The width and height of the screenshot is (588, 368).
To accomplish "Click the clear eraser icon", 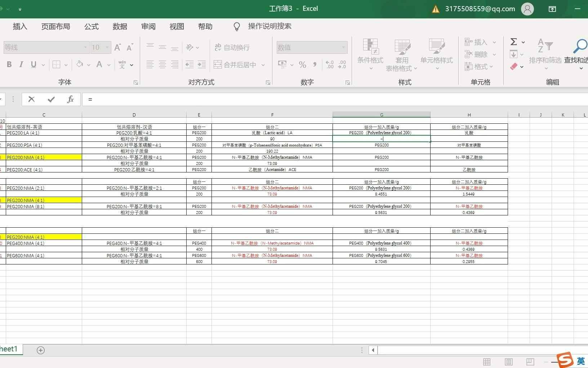I will coord(514,66).
